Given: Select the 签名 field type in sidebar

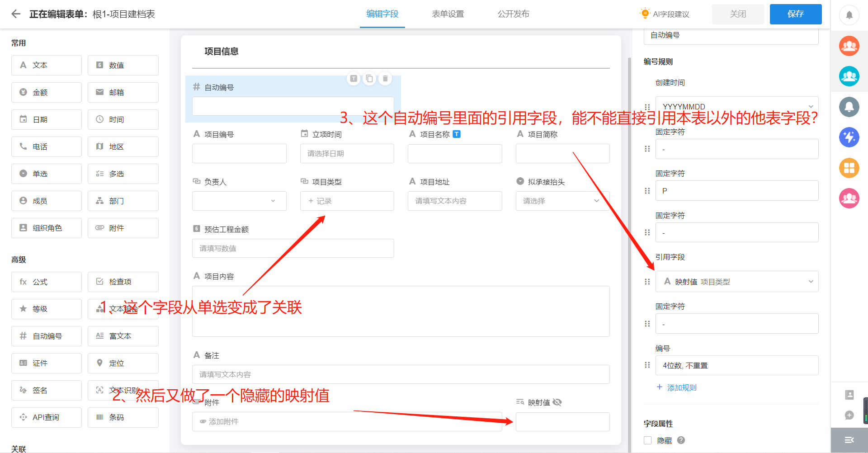Looking at the screenshot, I should (x=46, y=390).
